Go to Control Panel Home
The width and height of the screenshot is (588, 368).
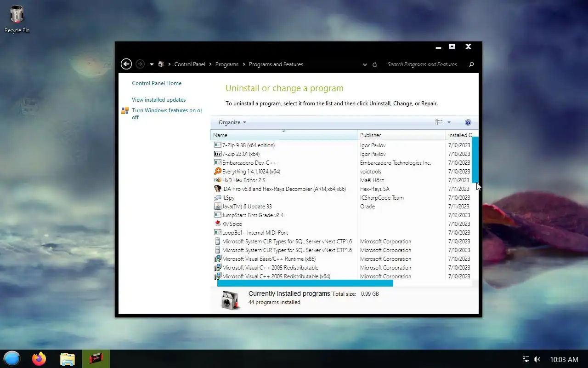point(157,83)
